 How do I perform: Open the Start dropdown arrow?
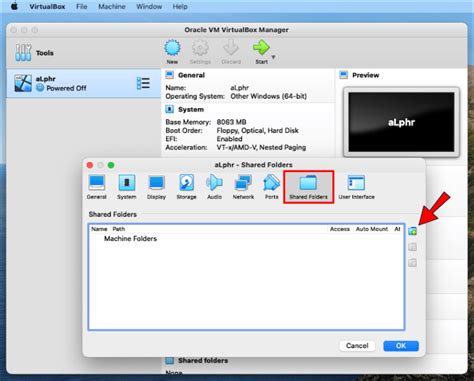(x=273, y=57)
